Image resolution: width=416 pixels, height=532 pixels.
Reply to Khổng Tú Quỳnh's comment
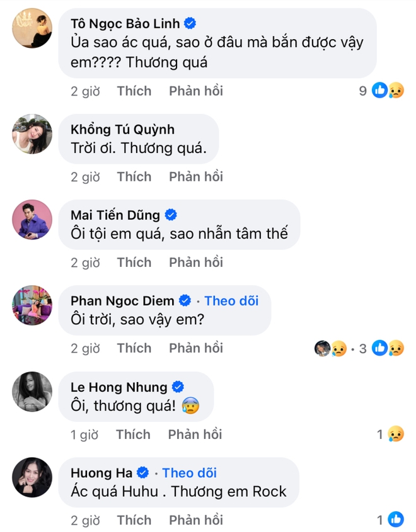[196, 177]
